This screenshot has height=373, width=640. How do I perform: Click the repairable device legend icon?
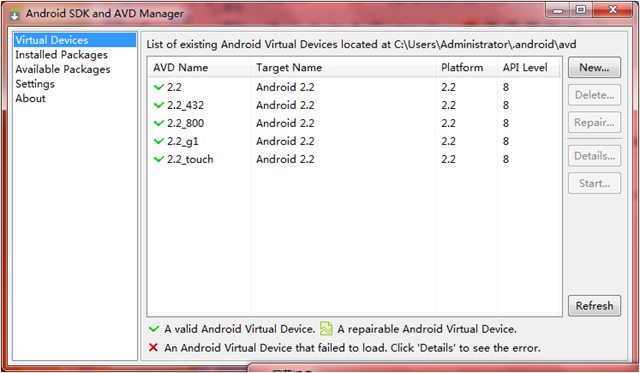(326, 329)
